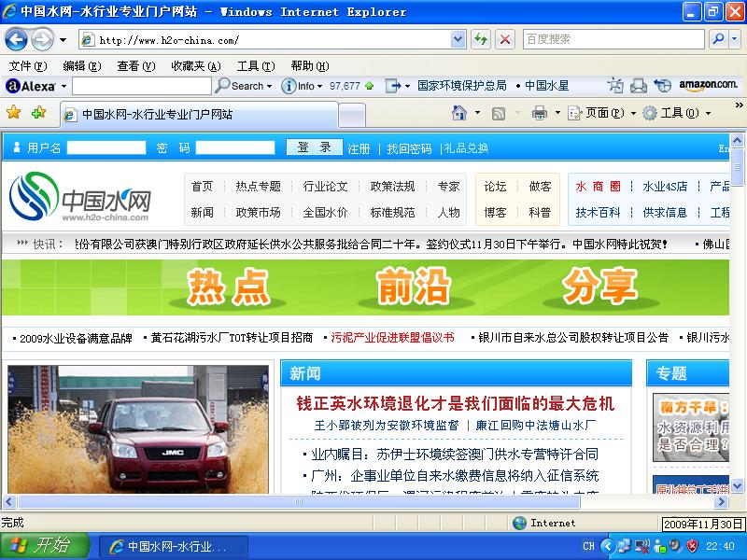Click the 热点 banner heading

point(229,287)
